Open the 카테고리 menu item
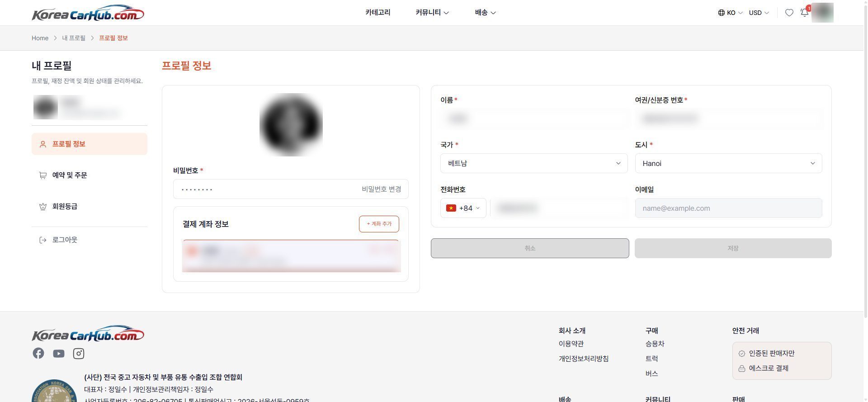 378,13
